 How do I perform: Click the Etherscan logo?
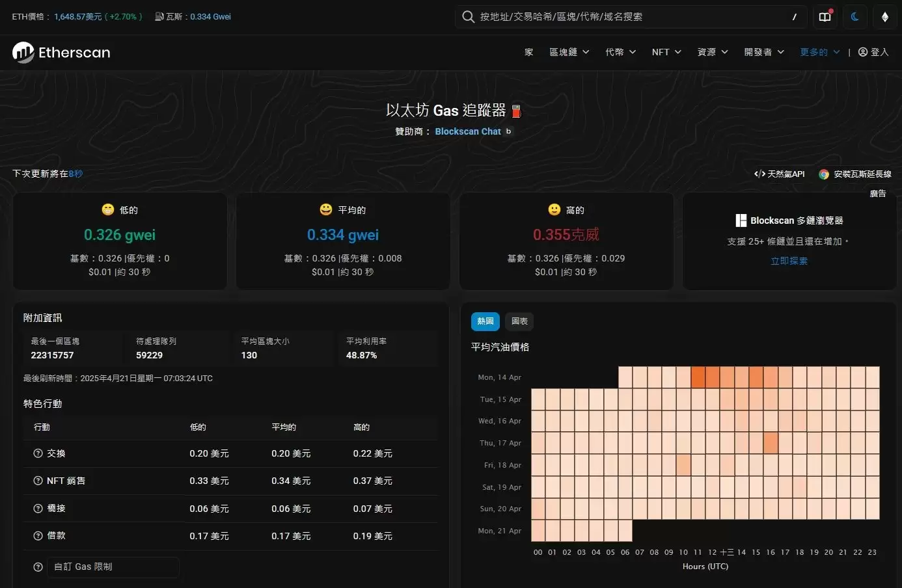61,52
